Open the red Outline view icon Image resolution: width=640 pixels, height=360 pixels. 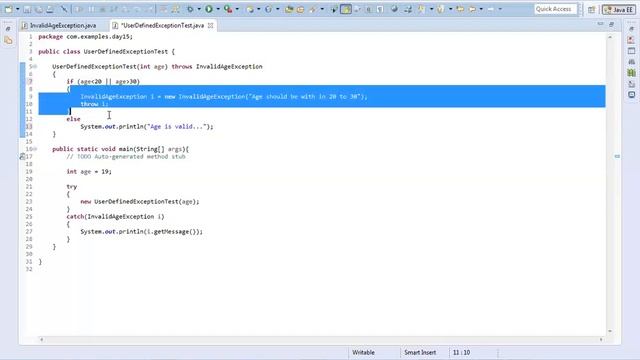coord(631,40)
